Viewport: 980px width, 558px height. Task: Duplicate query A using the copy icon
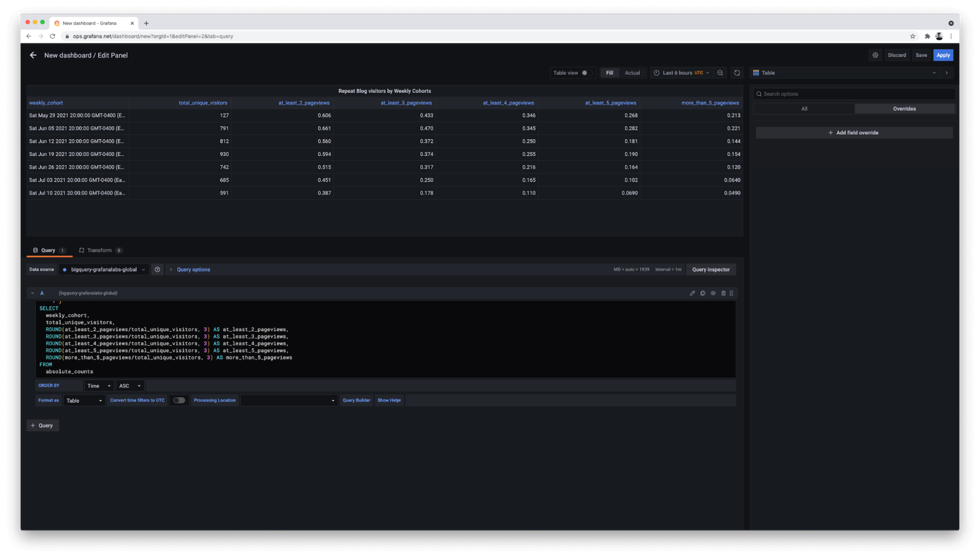[703, 293]
